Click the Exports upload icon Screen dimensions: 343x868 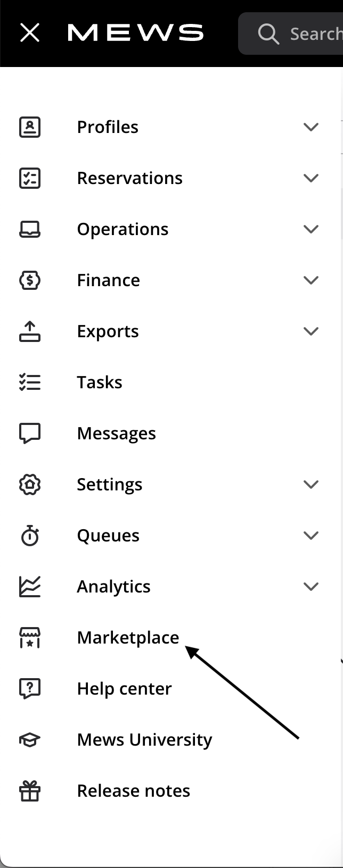tap(30, 331)
